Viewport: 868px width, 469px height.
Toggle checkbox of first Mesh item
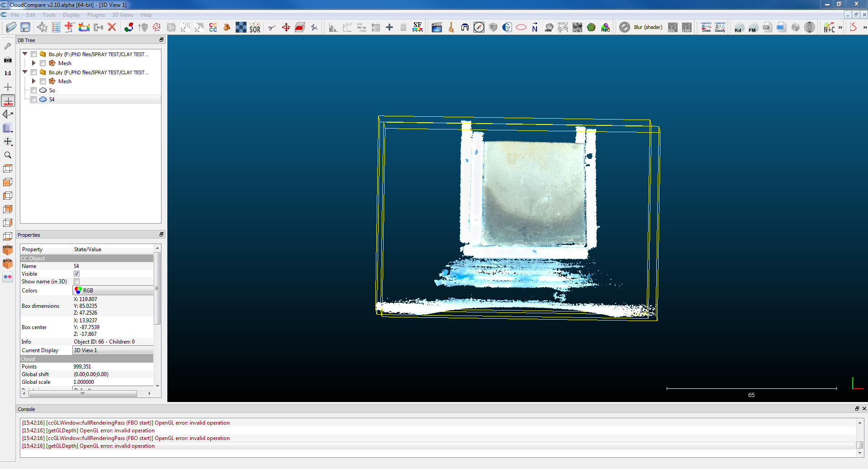(43, 63)
